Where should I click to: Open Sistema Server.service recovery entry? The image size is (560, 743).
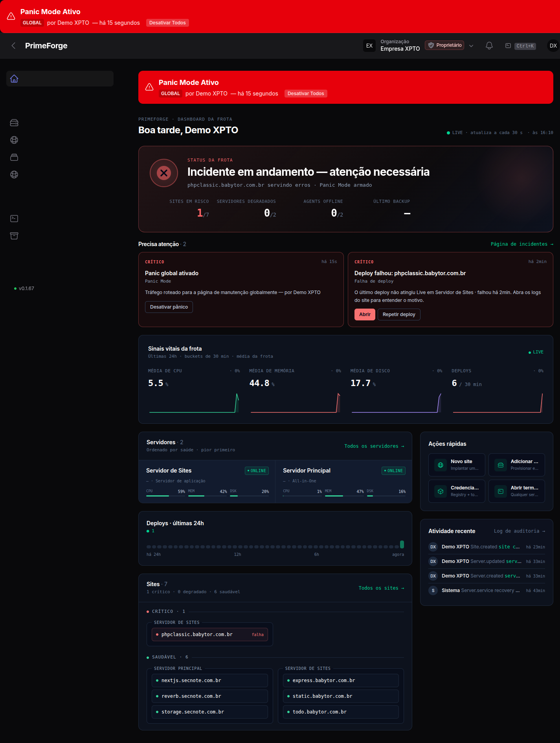[487, 590]
